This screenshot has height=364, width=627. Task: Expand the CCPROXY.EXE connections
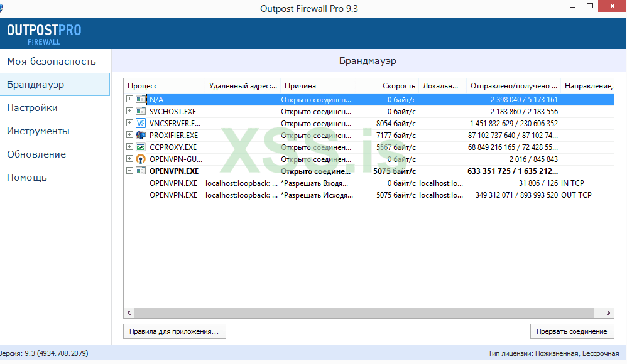coord(129,147)
